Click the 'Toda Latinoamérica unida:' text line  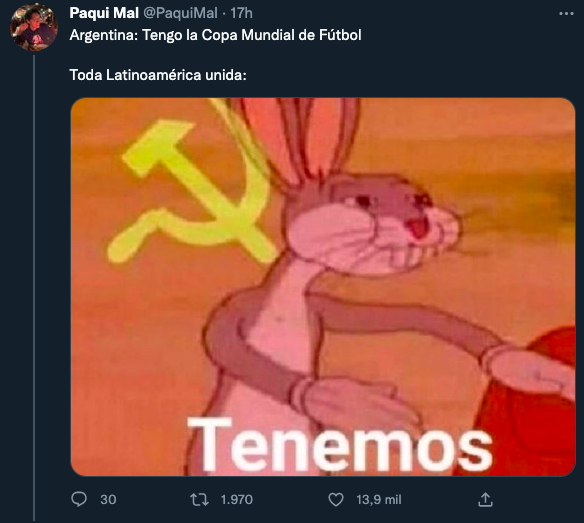(158, 75)
